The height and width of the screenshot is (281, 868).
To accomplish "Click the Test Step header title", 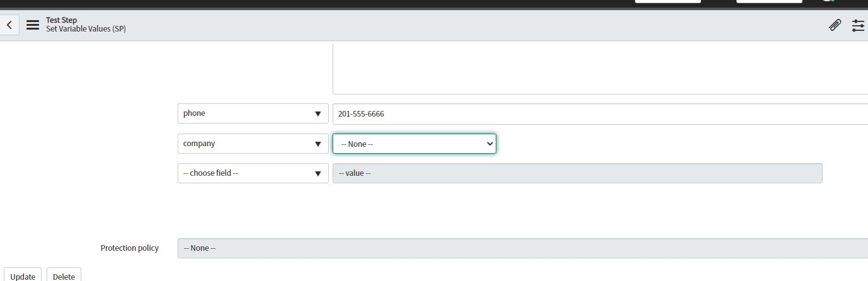I will coord(61,20).
